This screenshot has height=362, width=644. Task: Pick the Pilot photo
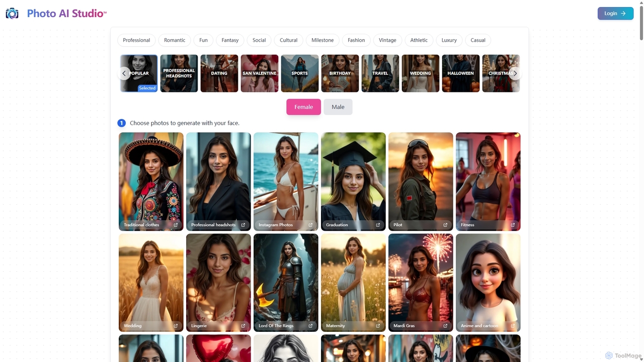(x=421, y=182)
